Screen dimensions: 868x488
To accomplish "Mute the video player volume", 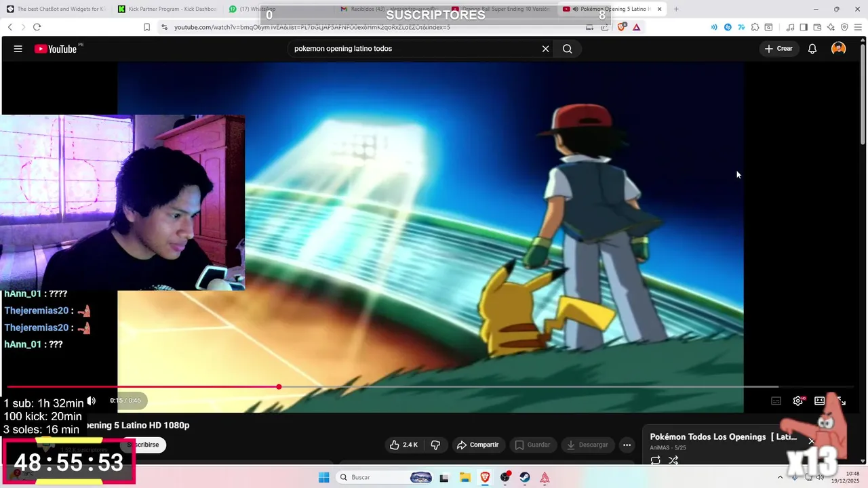I will [x=91, y=401].
